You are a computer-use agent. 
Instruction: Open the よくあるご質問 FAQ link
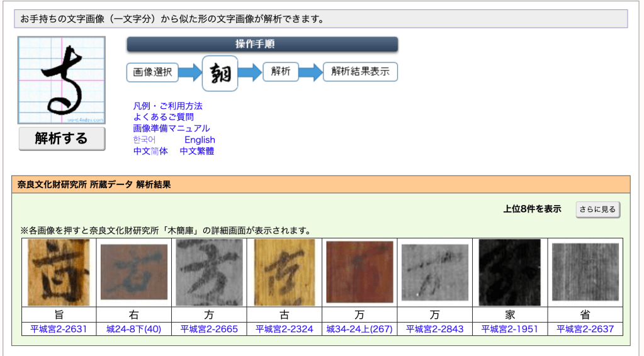(163, 117)
